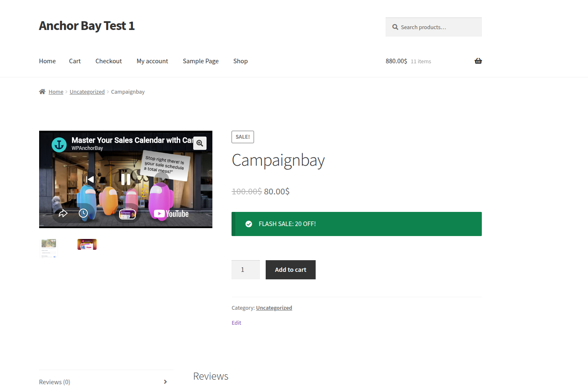Click the share arrow icon on the video

point(63,213)
